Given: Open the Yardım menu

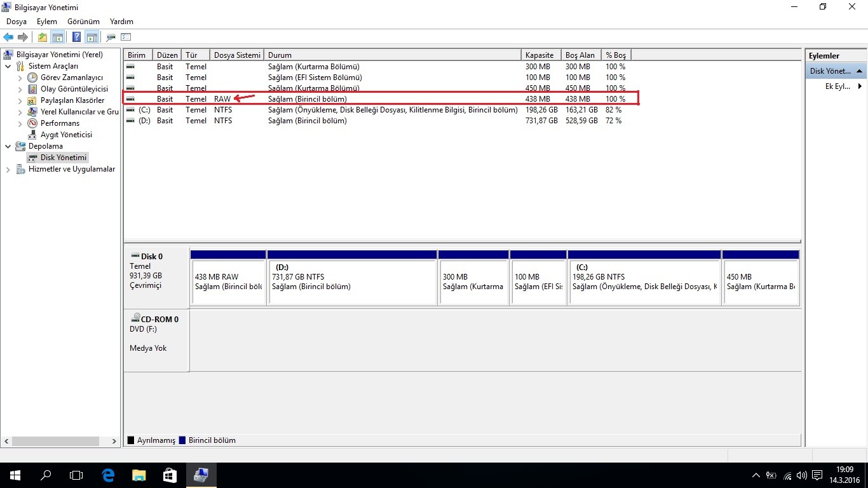Looking at the screenshot, I should click(121, 22).
